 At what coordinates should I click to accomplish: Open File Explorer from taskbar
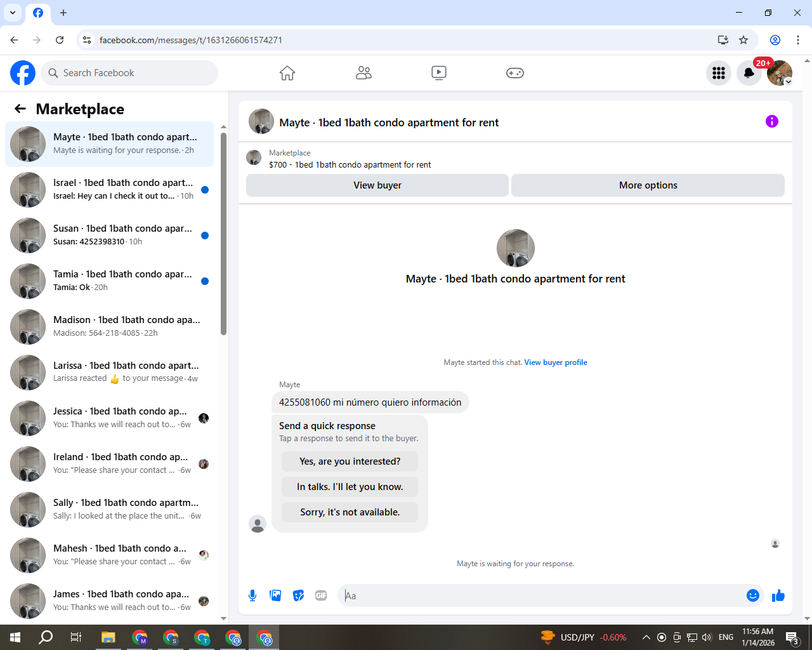108,637
